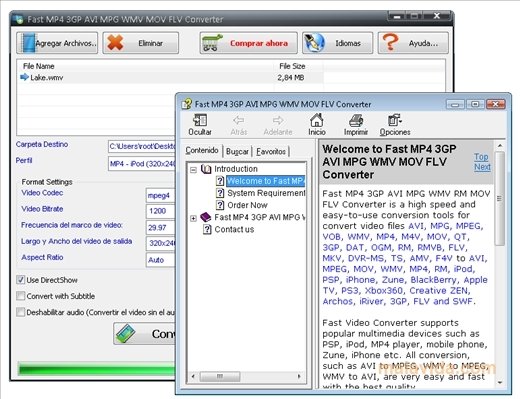Click the Next link in help header
The image size is (520, 399).
482,167
